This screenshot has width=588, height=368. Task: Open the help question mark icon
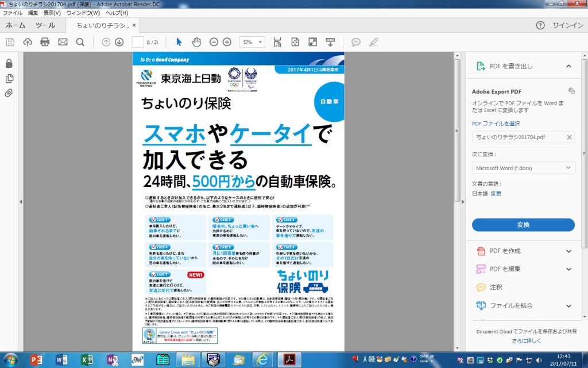pyautogui.click(x=540, y=25)
